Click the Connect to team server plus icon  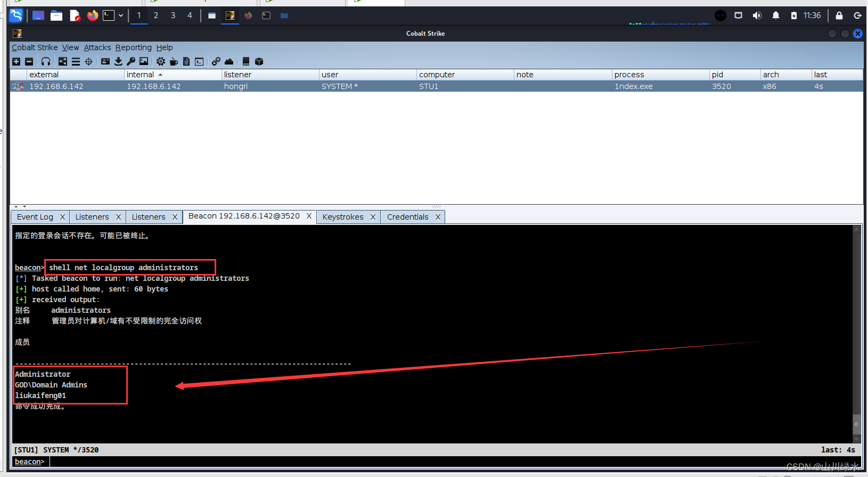(16, 62)
